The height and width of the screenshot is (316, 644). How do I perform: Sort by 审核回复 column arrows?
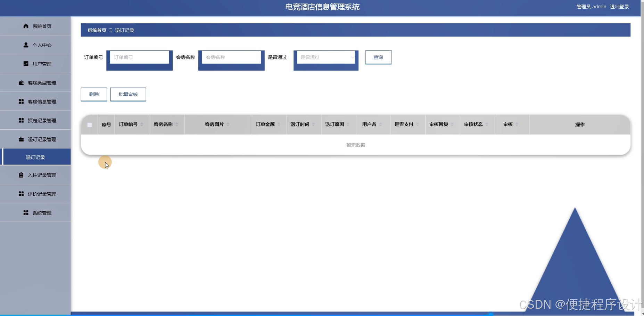pos(452,124)
